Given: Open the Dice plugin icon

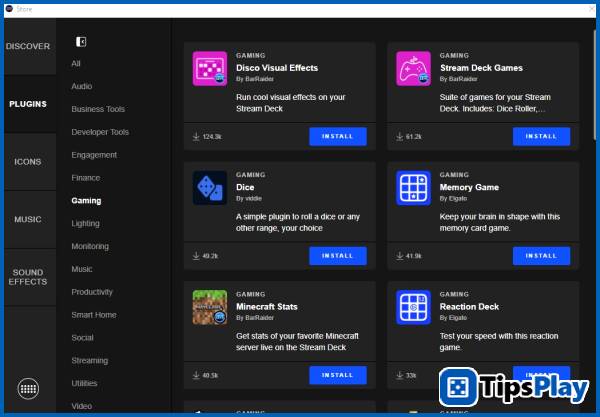Looking at the screenshot, I should 210,188.
